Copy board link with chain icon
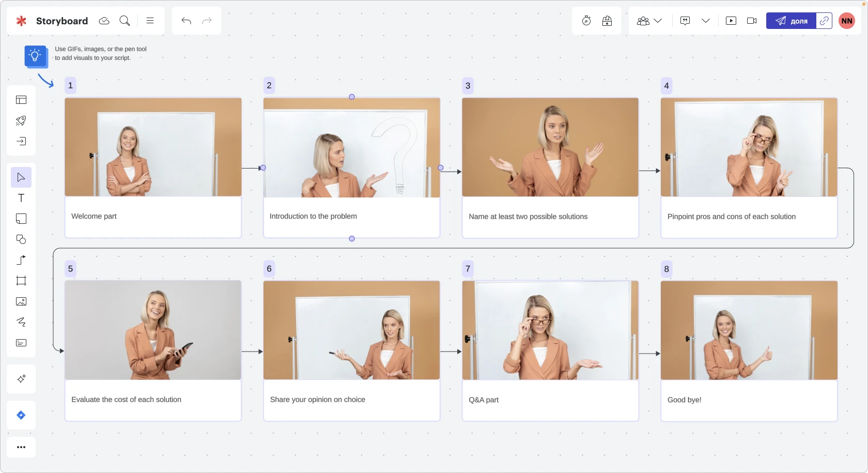Screen dimensions: 868x473 (x=824, y=21)
